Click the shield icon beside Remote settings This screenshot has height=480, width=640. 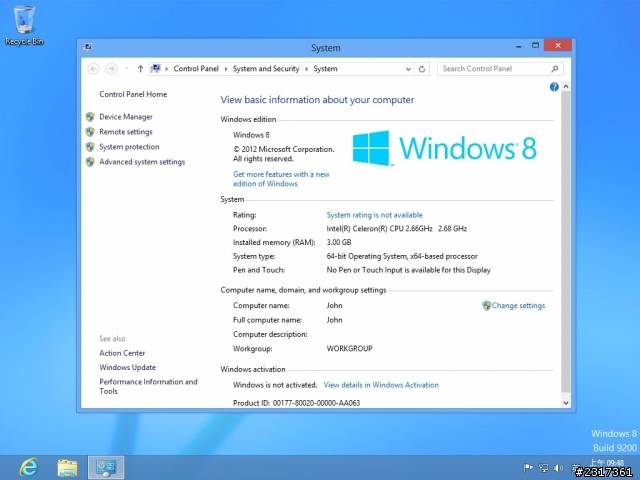pos(90,132)
